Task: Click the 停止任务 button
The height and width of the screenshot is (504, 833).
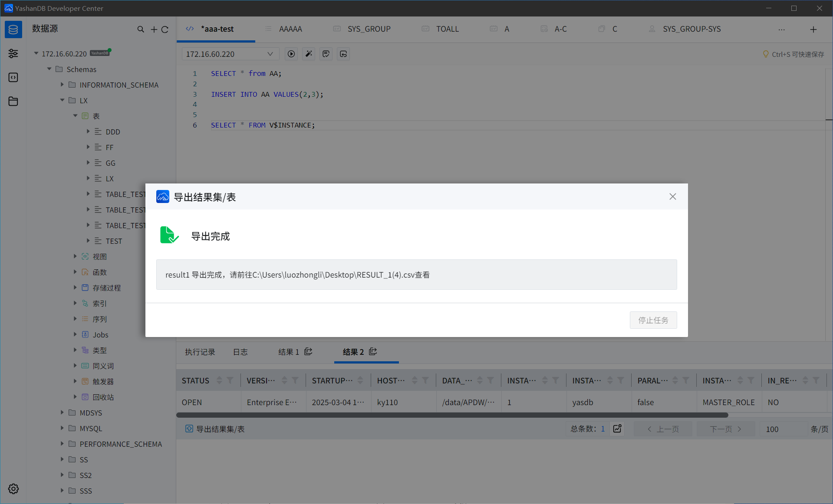Action: tap(653, 320)
